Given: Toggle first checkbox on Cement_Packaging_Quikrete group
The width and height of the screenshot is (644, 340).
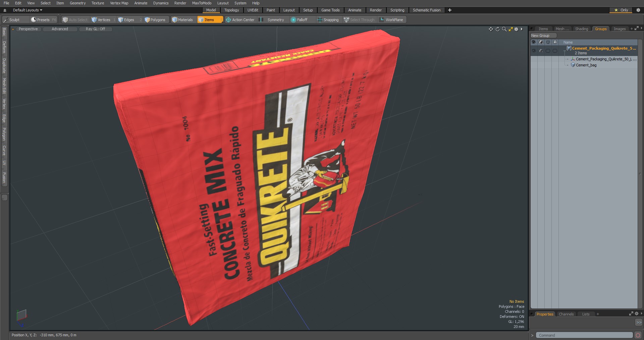Looking at the screenshot, I should 548,51.
